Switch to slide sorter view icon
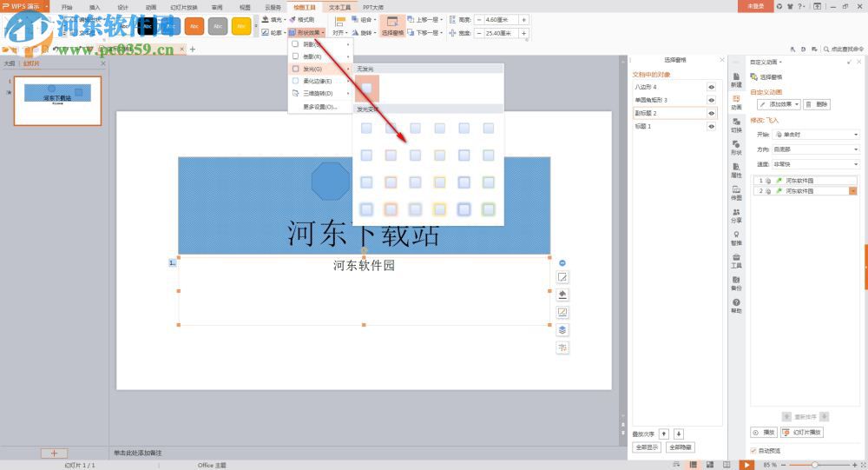The width and height of the screenshot is (868, 470). [x=710, y=465]
